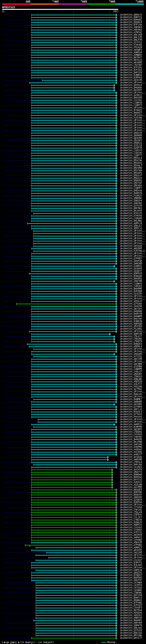Open hit UniRef100_B7F144
This screenshot has width=146, height=644.
click(x=131, y=25)
